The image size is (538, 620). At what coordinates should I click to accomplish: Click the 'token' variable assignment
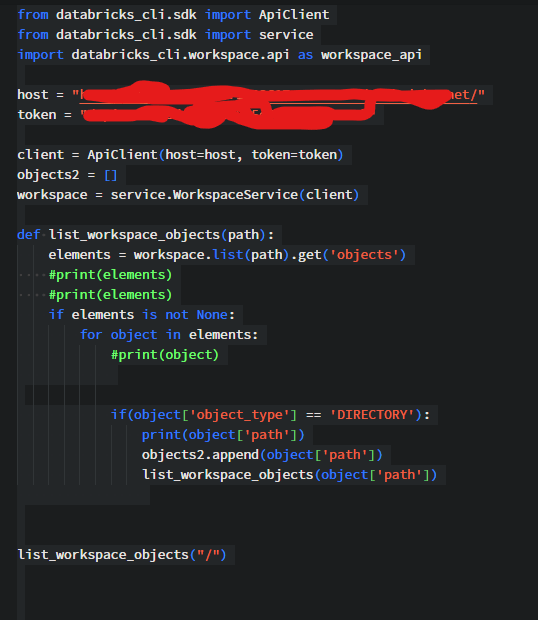click(196, 115)
